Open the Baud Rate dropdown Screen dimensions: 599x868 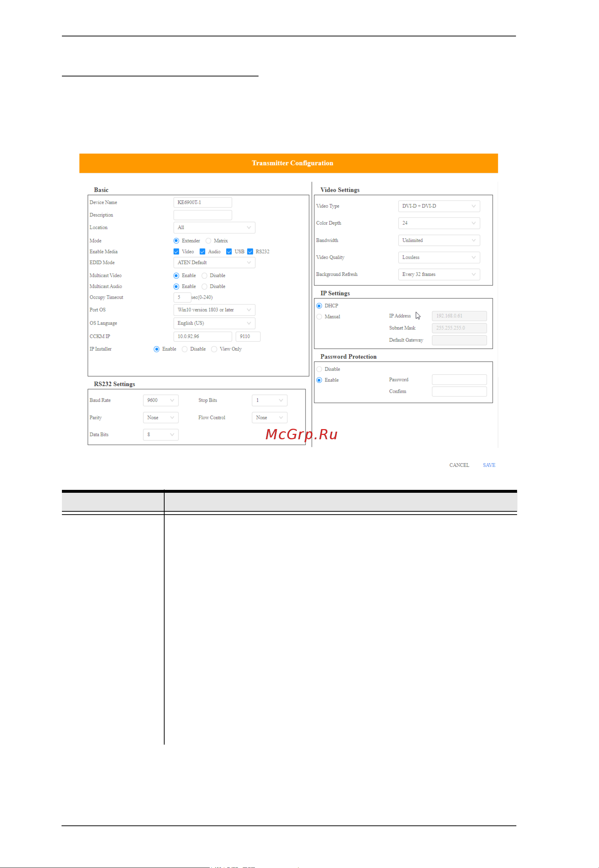pyautogui.click(x=161, y=401)
